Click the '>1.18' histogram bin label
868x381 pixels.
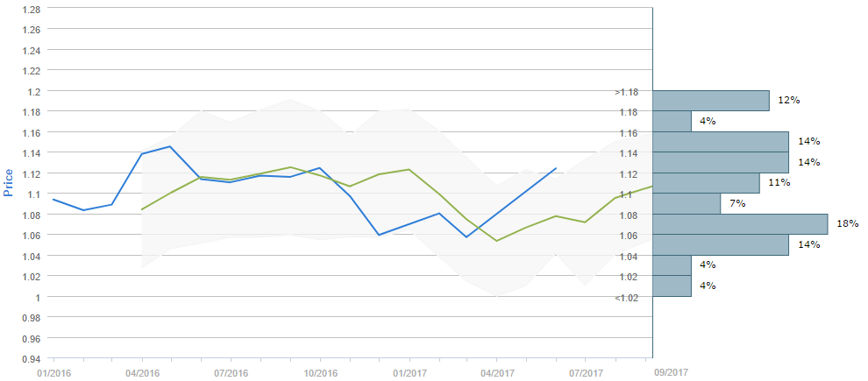627,92
